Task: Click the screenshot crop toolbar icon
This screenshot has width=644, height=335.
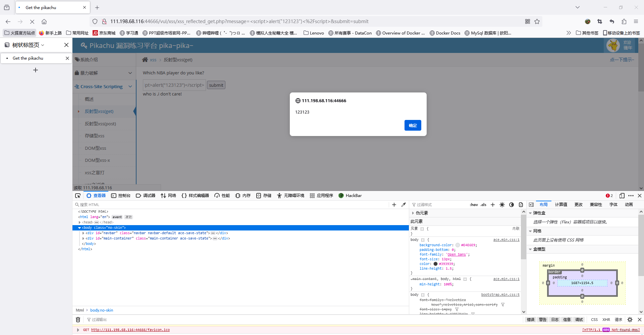Action: (600, 21)
